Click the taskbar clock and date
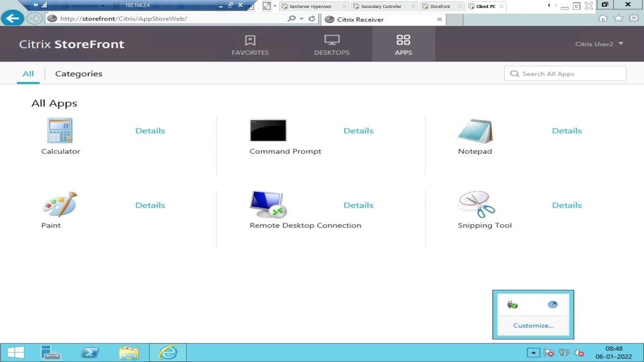644x362 pixels. tap(613, 352)
